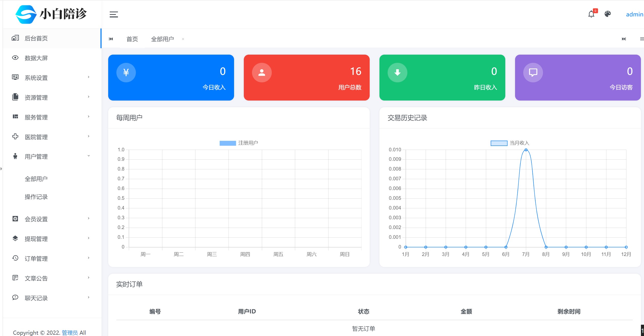Click the 系统设置 sidebar icon
Image resolution: width=644 pixels, height=336 pixels.
[15, 77]
